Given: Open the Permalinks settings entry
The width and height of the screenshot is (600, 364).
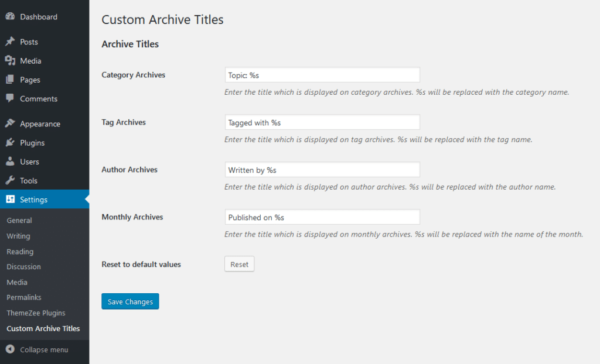Looking at the screenshot, I should (x=24, y=297).
